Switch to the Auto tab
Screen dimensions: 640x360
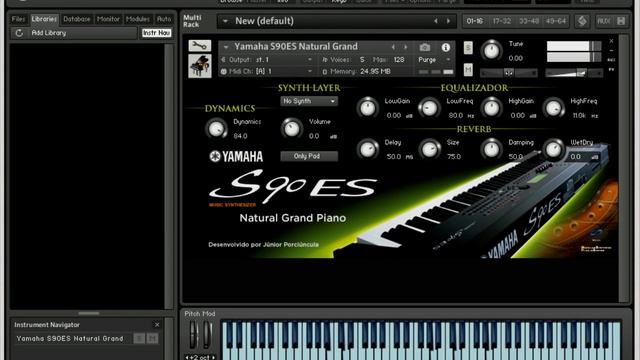(164, 19)
